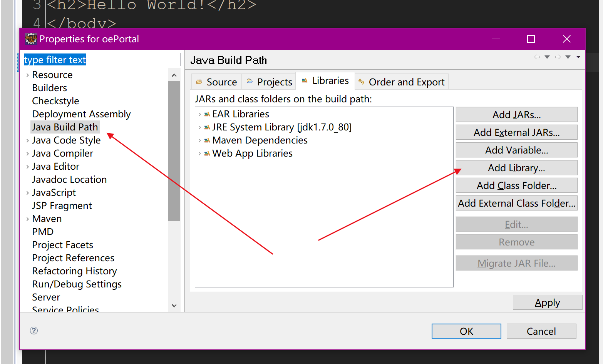
Task: Expand the EAR Libraries node
Action: pyautogui.click(x=200, y=114)
